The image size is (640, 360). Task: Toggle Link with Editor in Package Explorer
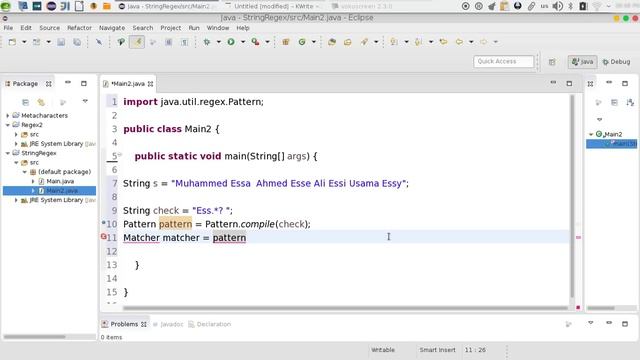[x=41, y=102]
